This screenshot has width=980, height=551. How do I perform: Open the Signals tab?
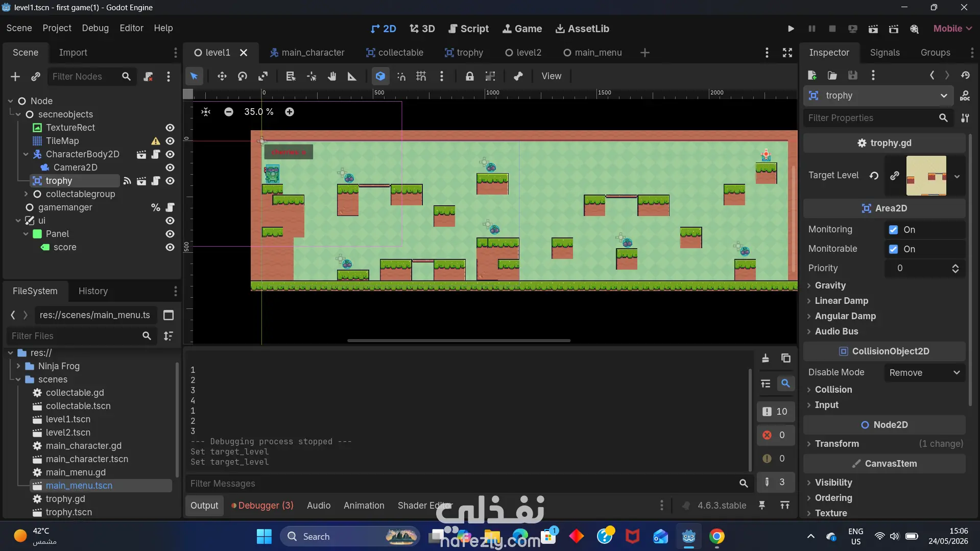tap(885, 53)
